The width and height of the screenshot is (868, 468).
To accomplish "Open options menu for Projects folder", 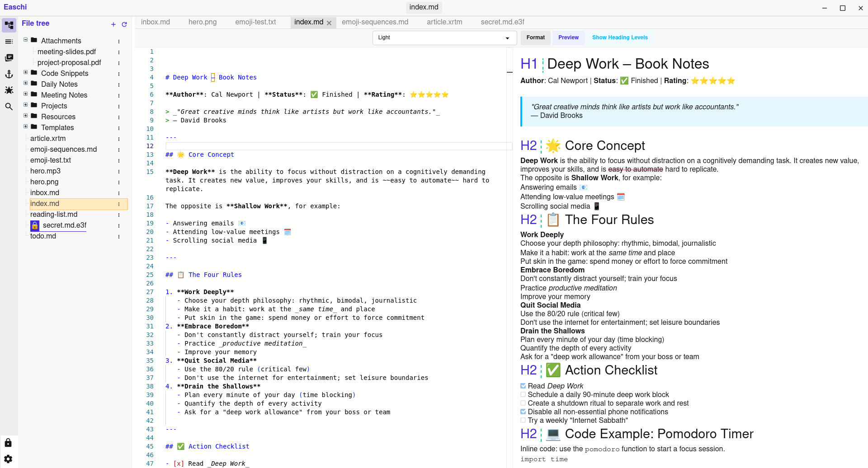I will pyautogui.click(x=119, y=106).
